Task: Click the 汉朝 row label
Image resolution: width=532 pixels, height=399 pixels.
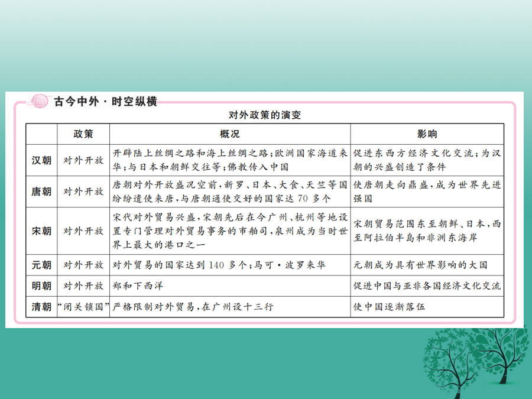Action: click(x=41, y=160)
